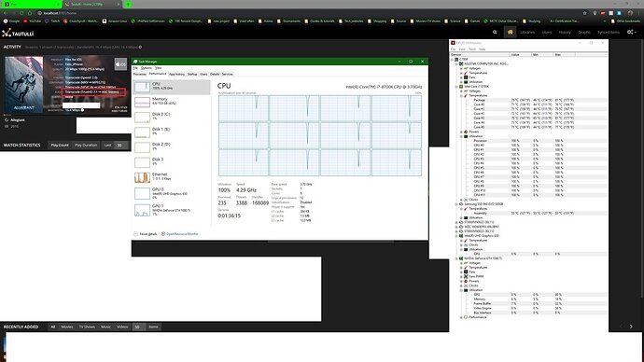The width and height of the screenshot is (644, 362).
Task: Switch to Services tab in Task Manager
Action: pos(227,75)
